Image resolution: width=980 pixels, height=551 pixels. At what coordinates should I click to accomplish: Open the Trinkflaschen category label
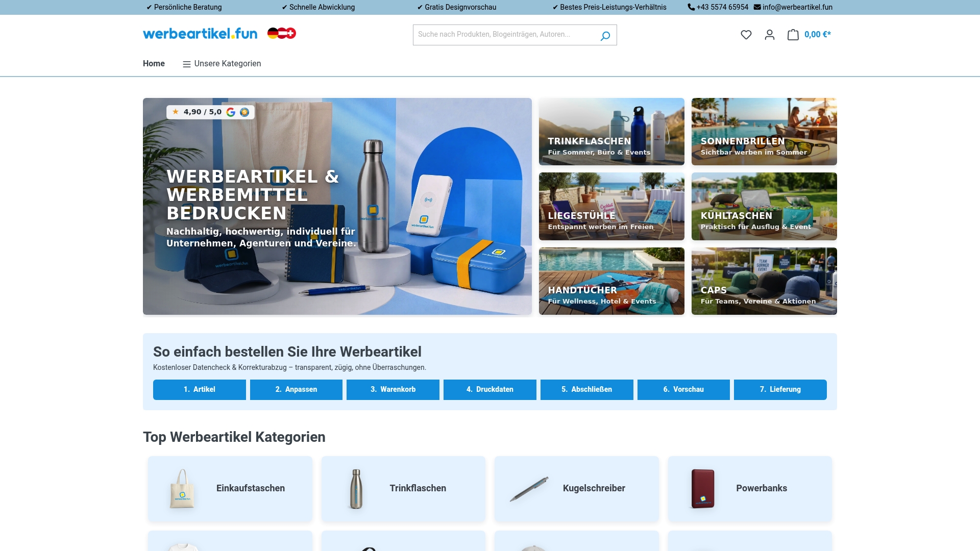[418, 488]
